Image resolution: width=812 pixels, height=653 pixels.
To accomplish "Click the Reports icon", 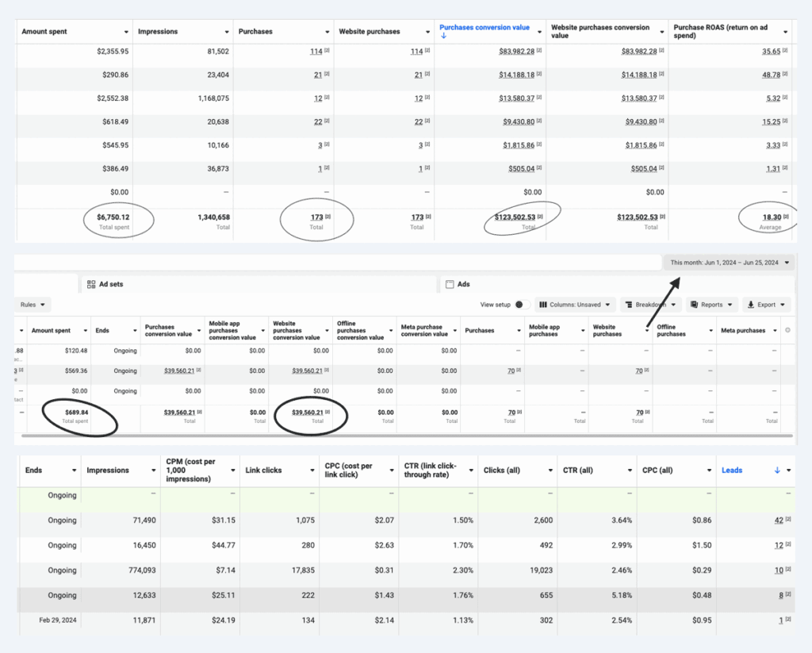I will click(x=694, y=305).
